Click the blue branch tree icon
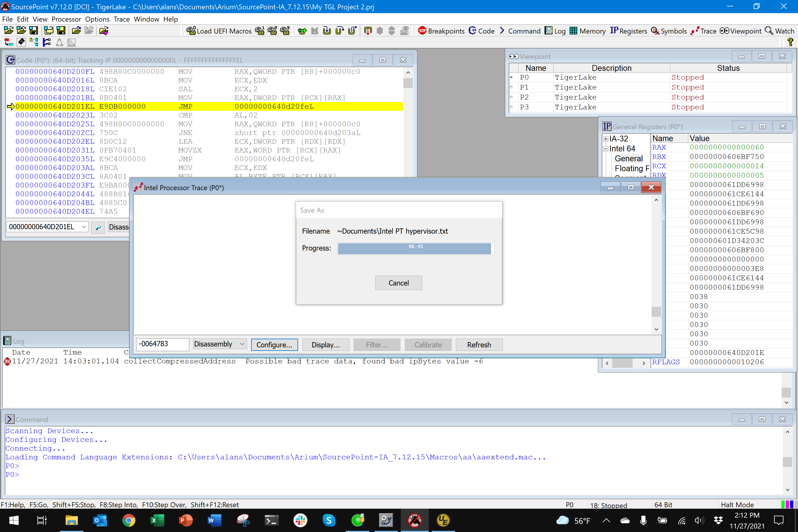The width and height of the screenshot is (798, 532). [x=46, y=42]
